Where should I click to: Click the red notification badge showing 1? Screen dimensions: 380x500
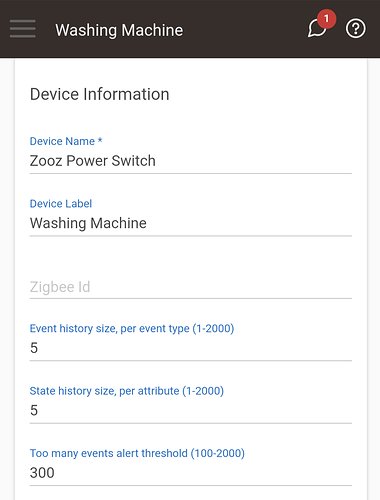pyautogui.click(x=326, y=19)
